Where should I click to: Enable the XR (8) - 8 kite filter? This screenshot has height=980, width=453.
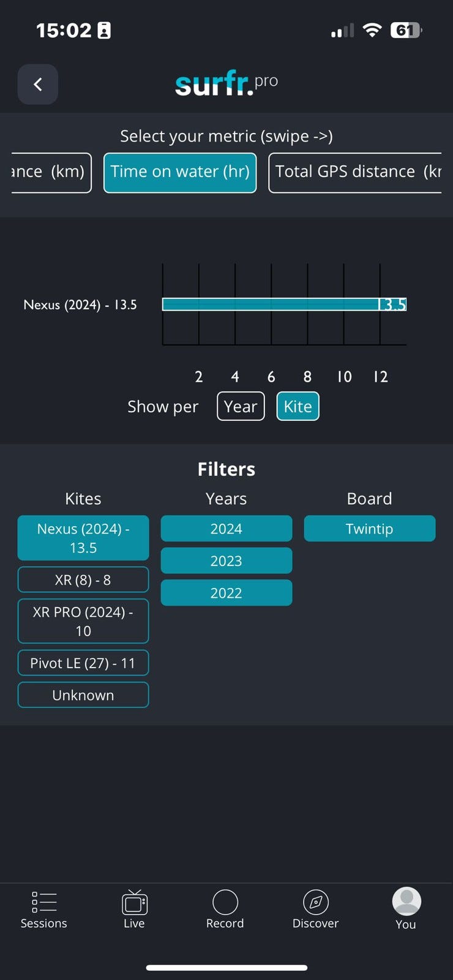83,579
